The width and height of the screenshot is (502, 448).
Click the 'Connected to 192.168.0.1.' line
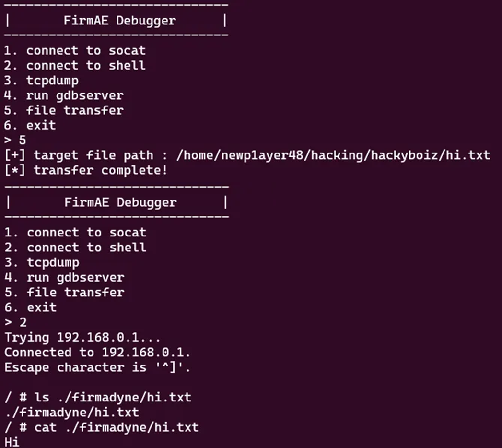97,353
